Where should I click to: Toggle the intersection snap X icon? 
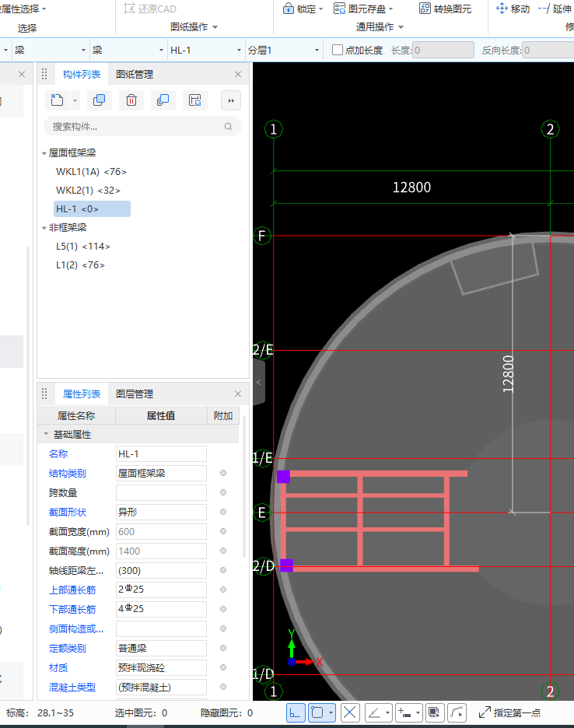coord(350,712)
